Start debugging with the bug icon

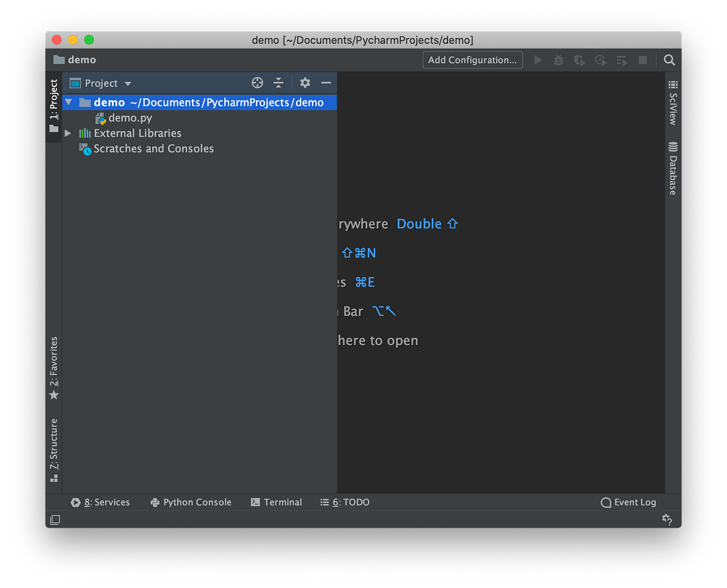[x=558, y=60]
